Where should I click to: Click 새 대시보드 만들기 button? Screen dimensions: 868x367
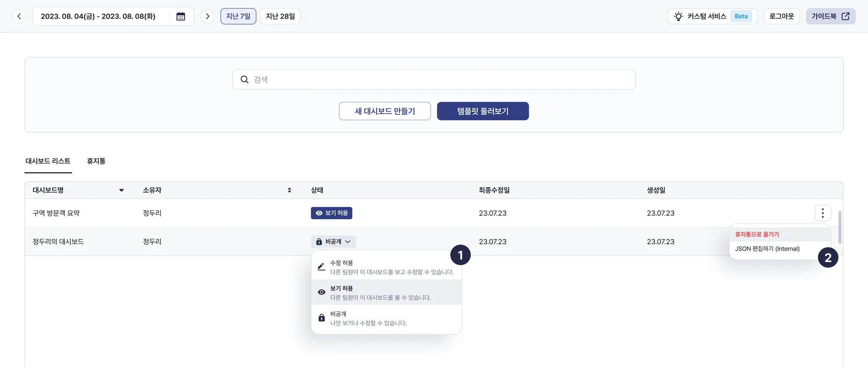(384, 111)
